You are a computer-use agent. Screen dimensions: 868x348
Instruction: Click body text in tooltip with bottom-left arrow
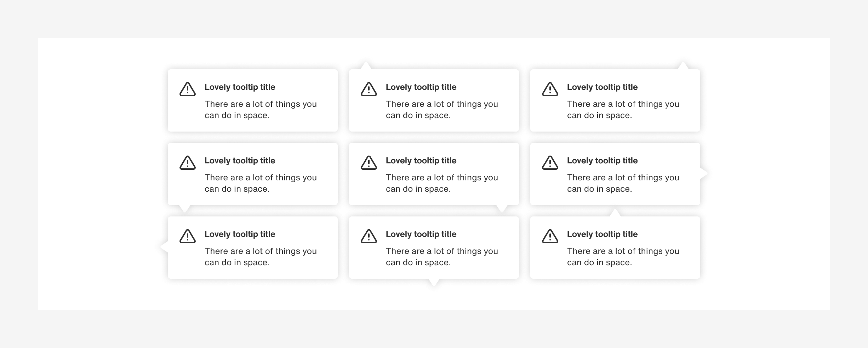coord(261,183)
